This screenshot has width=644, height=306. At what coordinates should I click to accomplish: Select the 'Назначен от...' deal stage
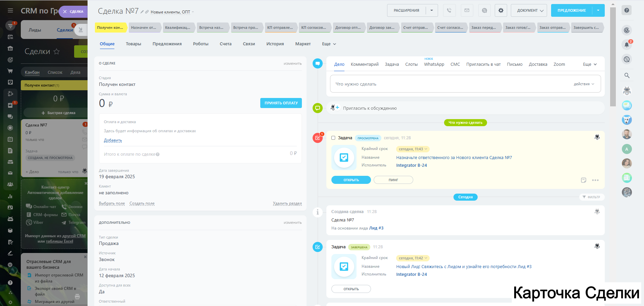144,28
